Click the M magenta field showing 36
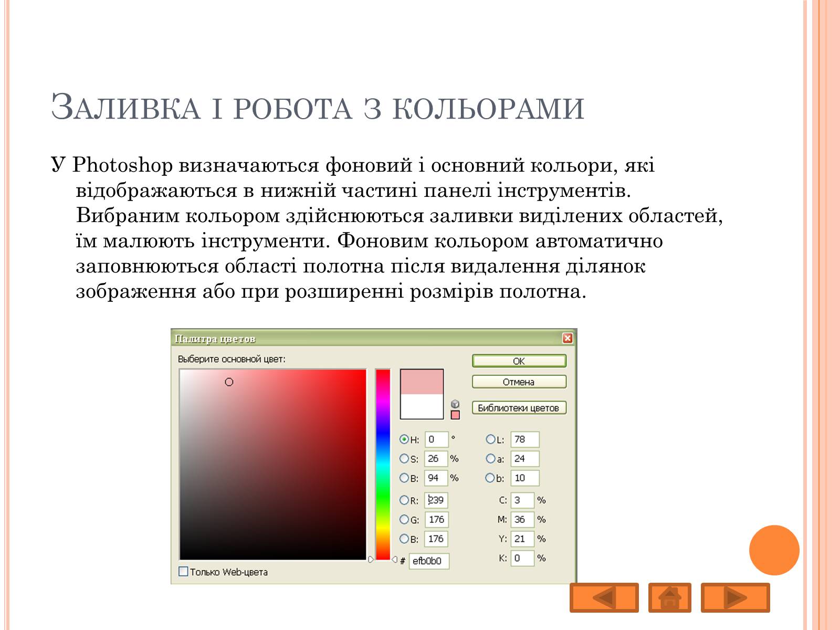 click(x=522, y=519)
